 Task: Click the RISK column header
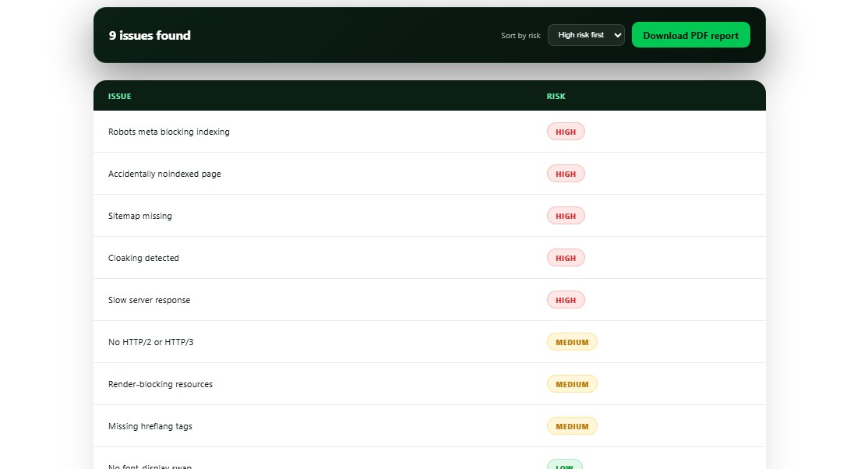coord(556,97)
